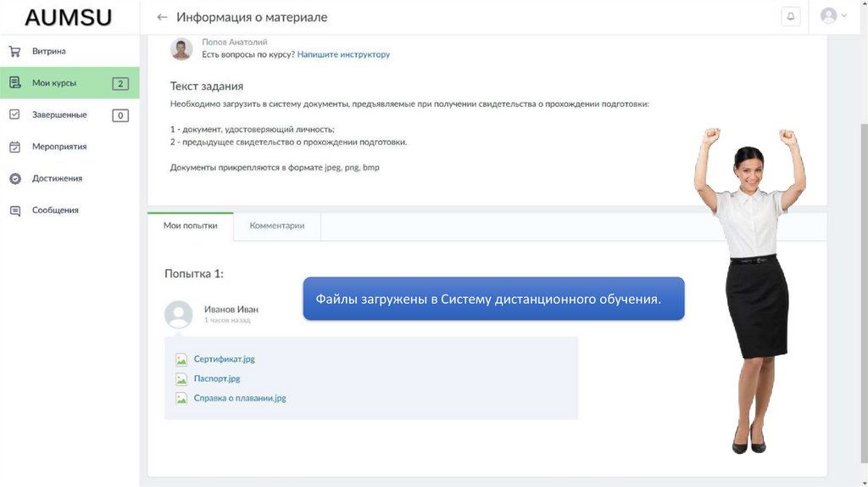Viewport: 868px width, 487px height.
Task: Select the Мои попытки tab
Action: click(x=190, y=226)
